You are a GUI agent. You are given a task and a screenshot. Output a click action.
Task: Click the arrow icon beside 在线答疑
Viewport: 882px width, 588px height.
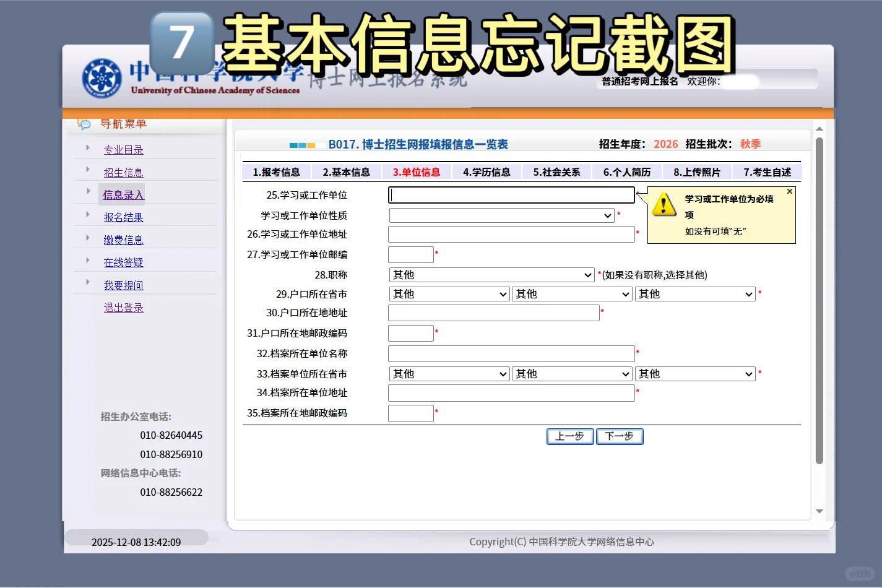pos(87,259)
